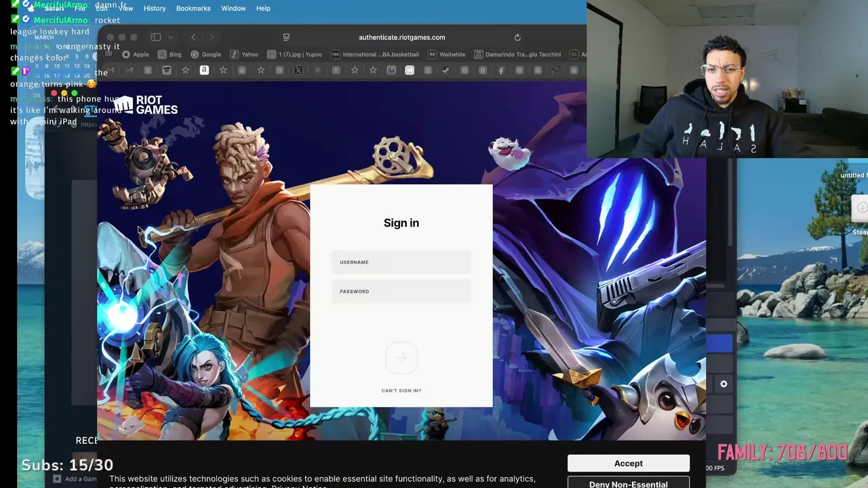Open the page menu icon left of the address

click(286, 37)
